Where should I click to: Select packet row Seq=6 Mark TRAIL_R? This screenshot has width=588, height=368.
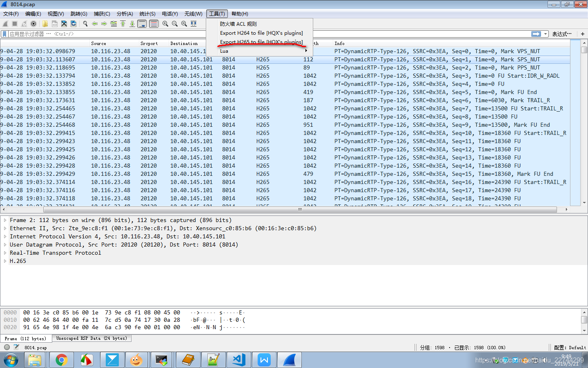285,100
